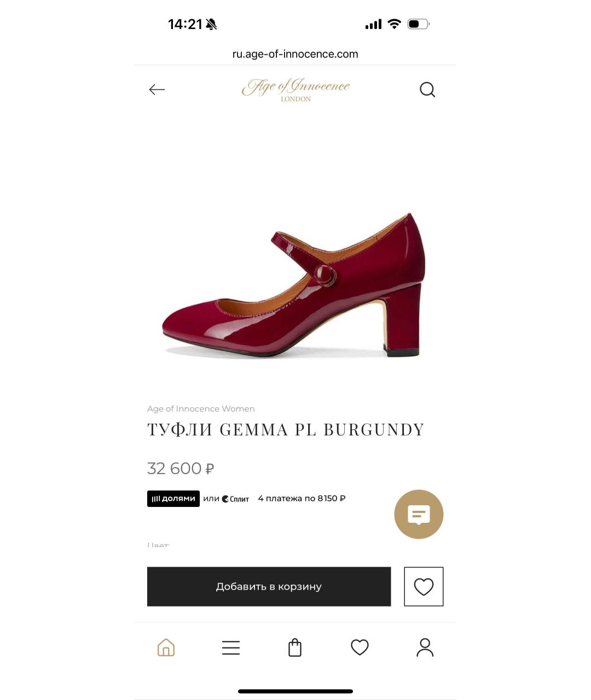Go to home tab in bottom navigation

point(166,647)
